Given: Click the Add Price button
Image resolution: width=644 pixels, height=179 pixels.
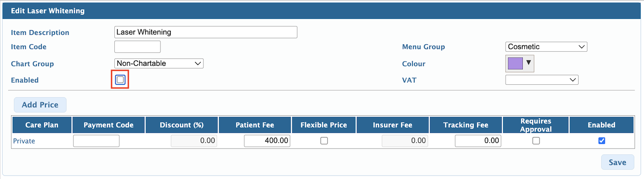Looking at the screenshot, I should [40, 105].
